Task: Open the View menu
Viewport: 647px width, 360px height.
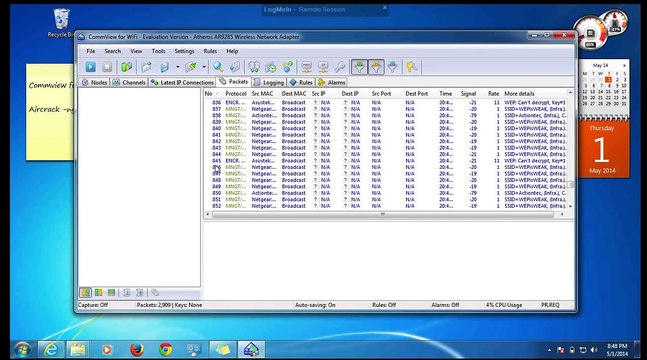Action: (136, 51)
